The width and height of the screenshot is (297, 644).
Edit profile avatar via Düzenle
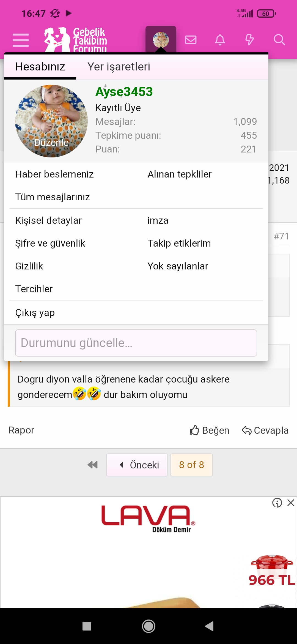pyautogui.click(x=51, y=143)
